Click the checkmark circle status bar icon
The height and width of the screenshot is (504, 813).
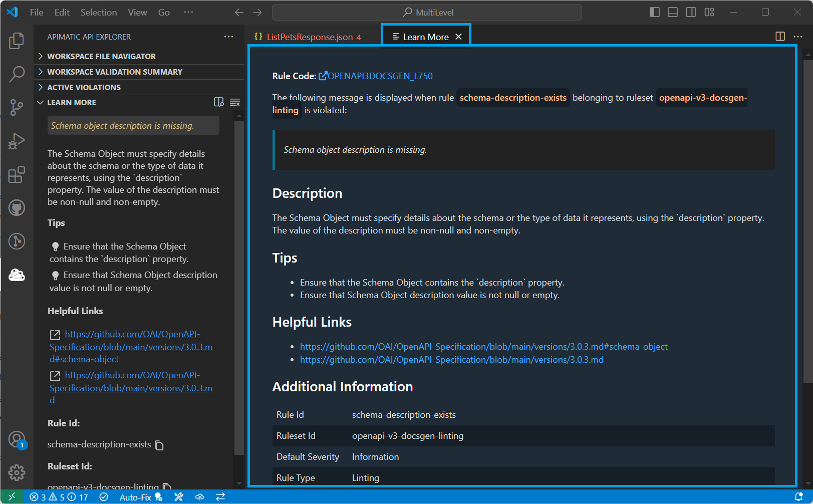tap(104, 497)
